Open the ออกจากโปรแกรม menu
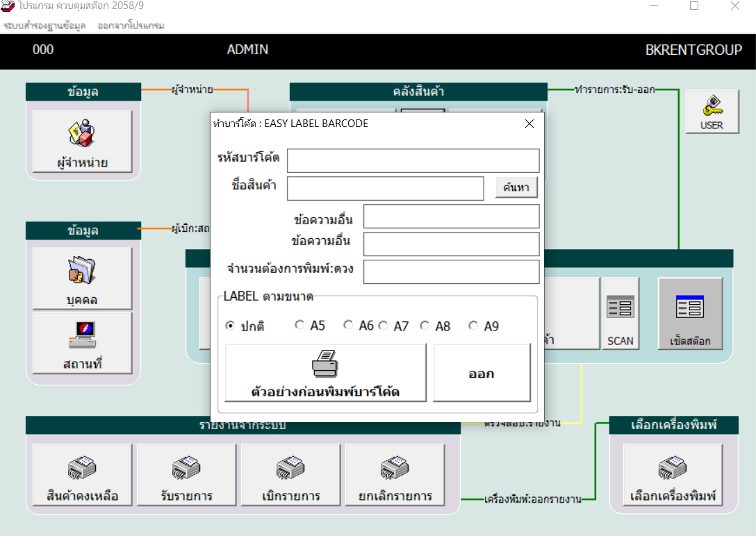 point(131,26)
